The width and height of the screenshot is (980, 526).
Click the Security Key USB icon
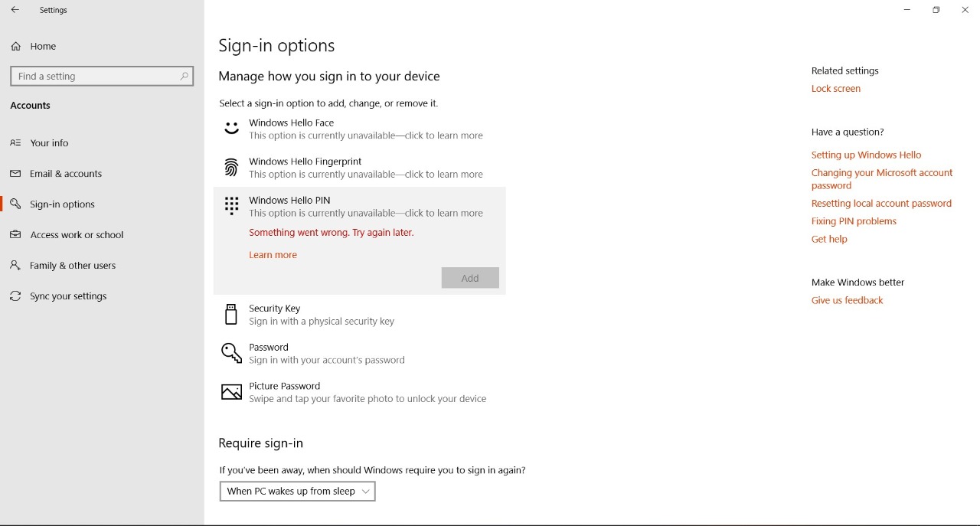[x=231, y=314]
